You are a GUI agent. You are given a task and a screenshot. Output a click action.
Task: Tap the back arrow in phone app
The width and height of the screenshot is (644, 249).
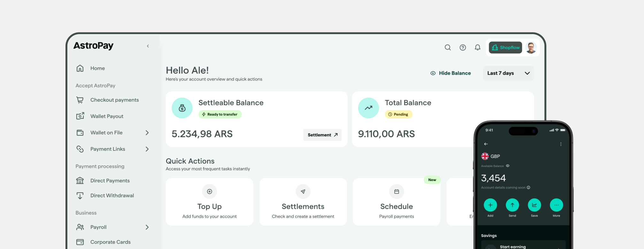(x=486, y=144)
